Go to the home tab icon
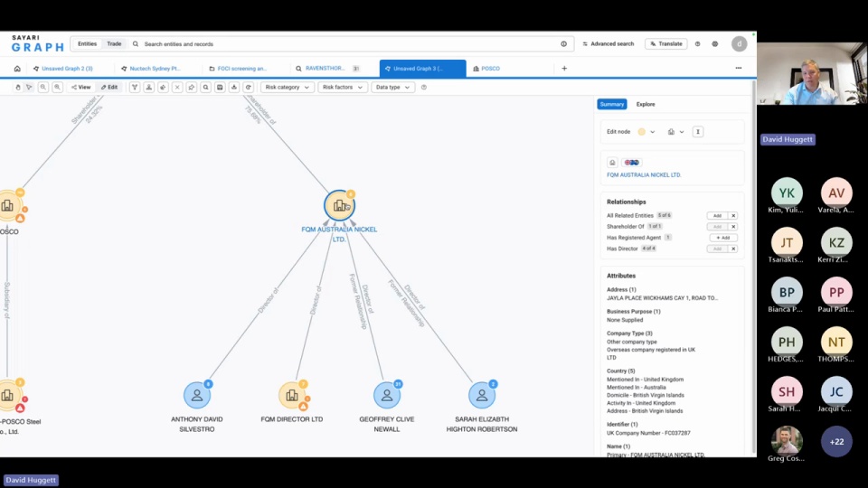868x488 pixels. click(x=17, y=69)
